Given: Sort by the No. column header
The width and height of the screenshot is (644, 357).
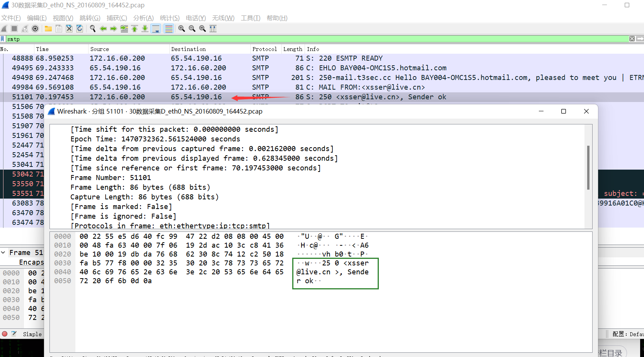Looking at the screenshot, I should pyautogui.click(x=17, y=49).
